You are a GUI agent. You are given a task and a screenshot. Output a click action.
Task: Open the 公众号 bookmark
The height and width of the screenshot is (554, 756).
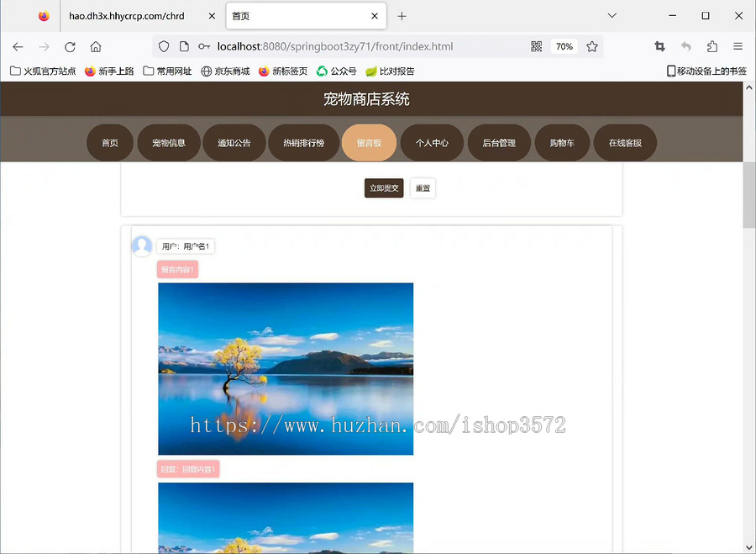[x=337, y=71]
